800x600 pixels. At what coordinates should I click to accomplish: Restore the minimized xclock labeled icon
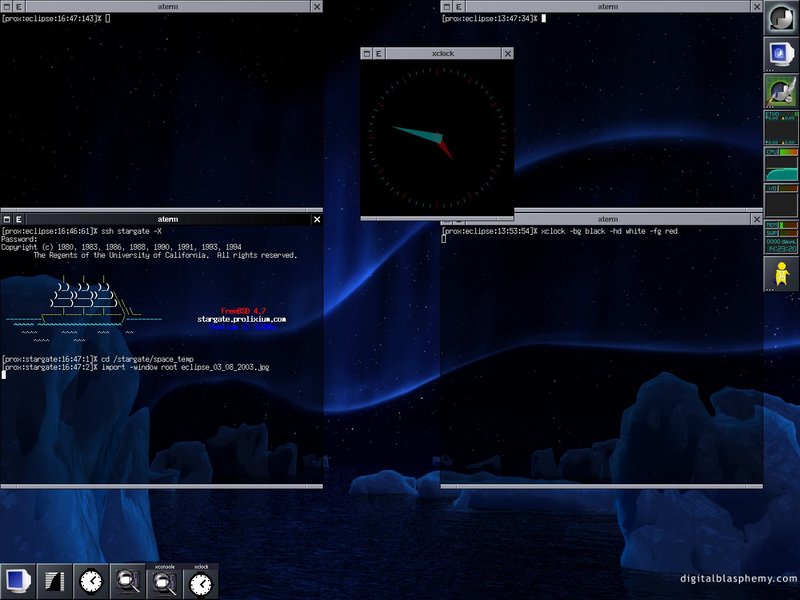click(201, 581)
